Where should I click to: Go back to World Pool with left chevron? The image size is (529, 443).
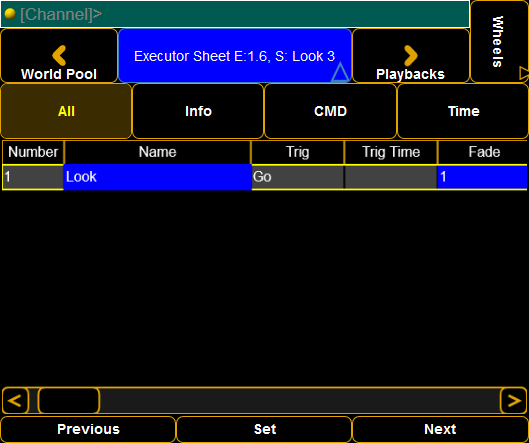tap(59, 56)
